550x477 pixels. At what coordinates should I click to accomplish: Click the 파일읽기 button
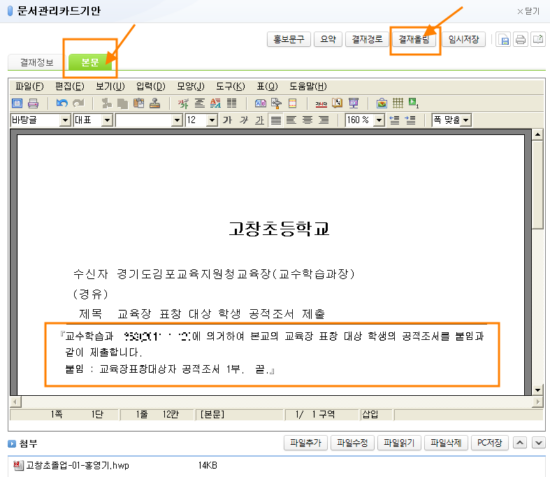point(399,443)
